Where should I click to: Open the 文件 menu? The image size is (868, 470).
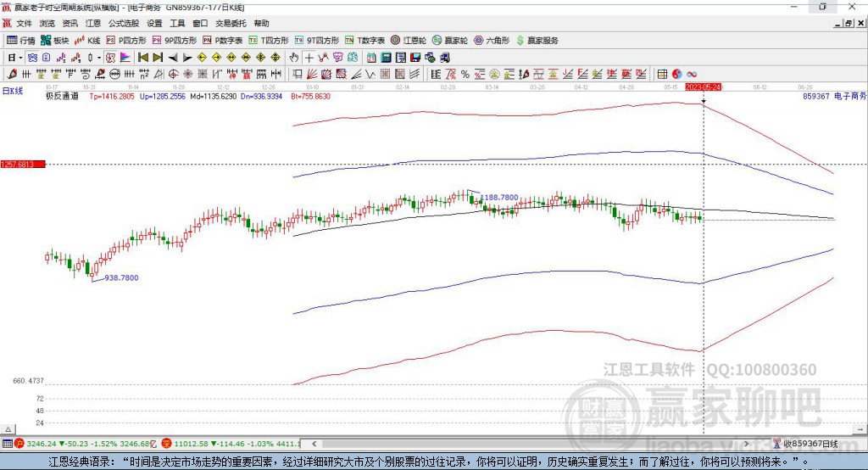pyautogui.click(x=25, y=23)
